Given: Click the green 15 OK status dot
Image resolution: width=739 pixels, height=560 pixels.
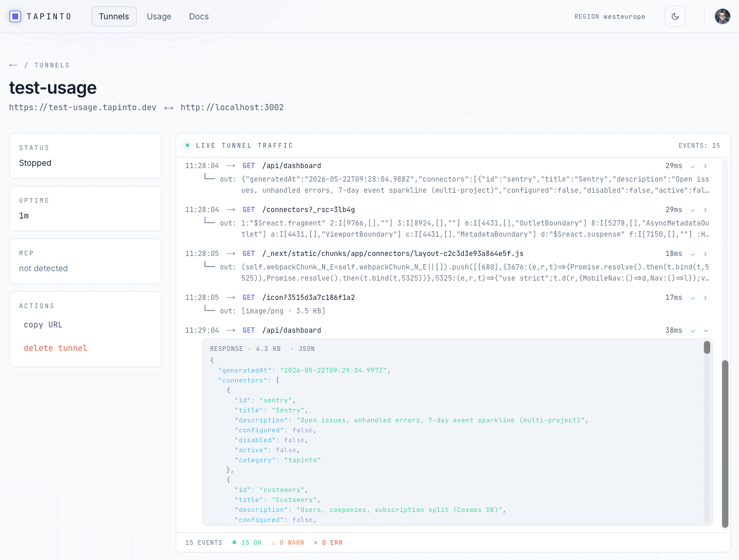Looking at the screenshot, I should tap(234, 542).
